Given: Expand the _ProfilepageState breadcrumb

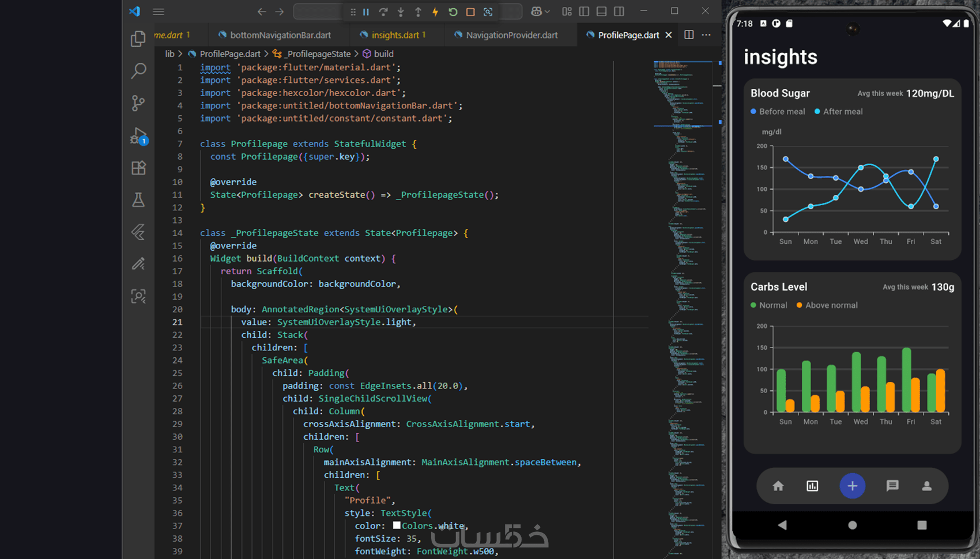Looking at the screenshot, I should [x=318, y=54].
